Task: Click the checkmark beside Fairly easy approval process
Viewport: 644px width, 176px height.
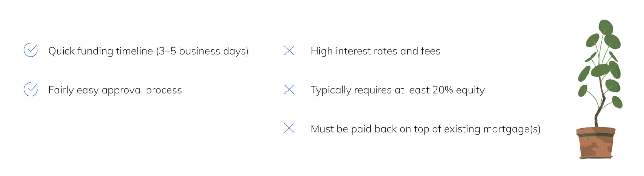Action: (31, 90)
